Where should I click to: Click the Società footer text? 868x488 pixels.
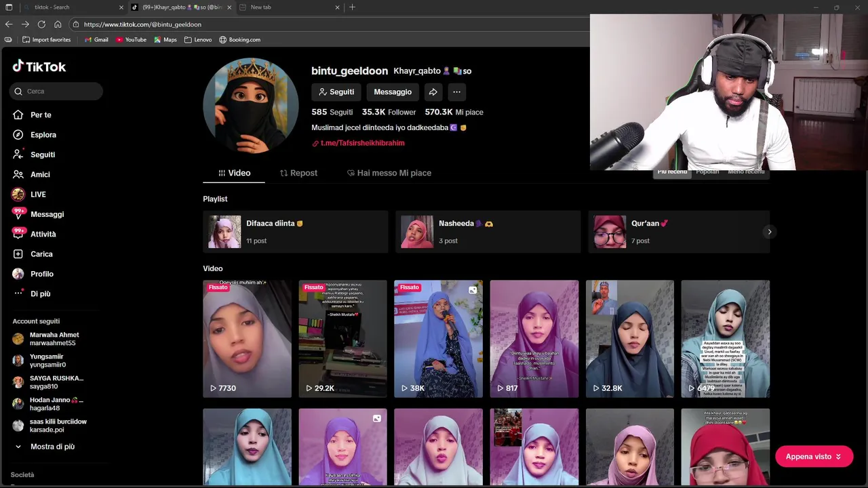pyautogui.click(x=22, y=475)
